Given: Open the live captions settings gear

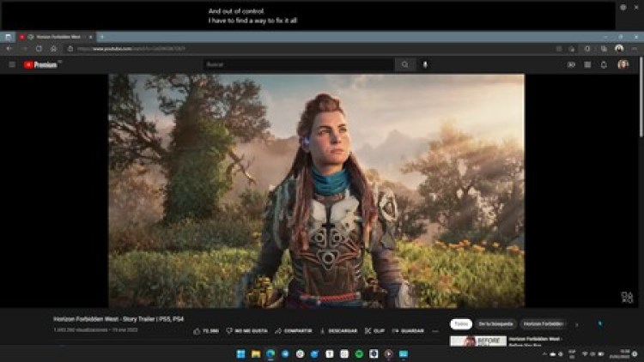Looking at the screenshot, I should pos(623,7).
